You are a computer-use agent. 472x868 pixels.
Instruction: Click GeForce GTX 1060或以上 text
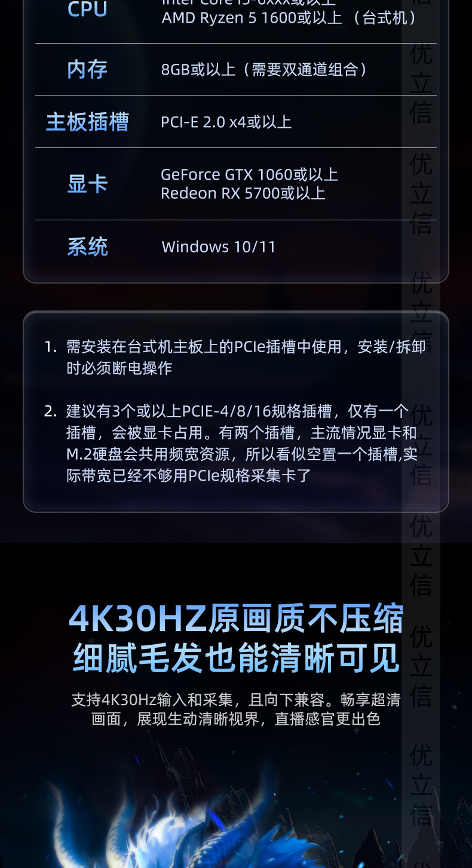(249, 174)
